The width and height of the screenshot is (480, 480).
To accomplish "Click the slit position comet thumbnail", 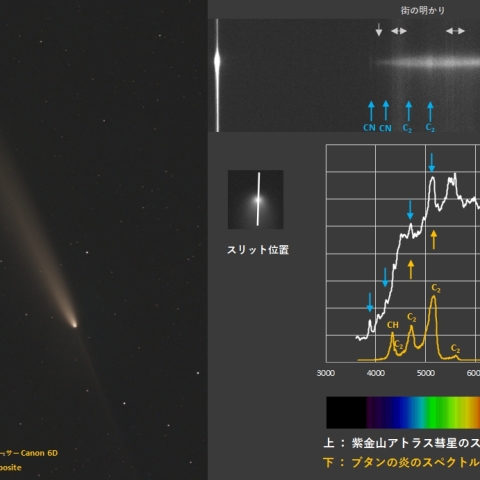I will point(256,199).
